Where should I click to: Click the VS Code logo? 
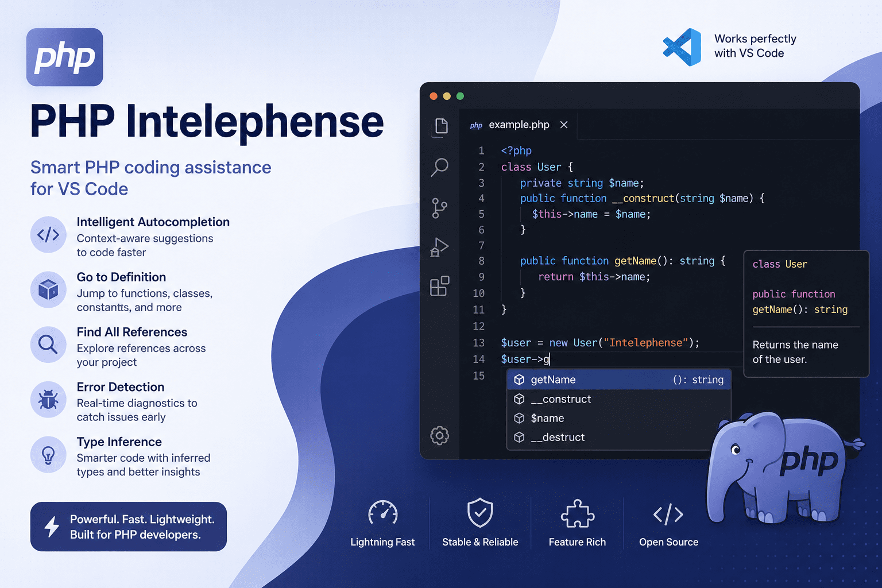683,47
